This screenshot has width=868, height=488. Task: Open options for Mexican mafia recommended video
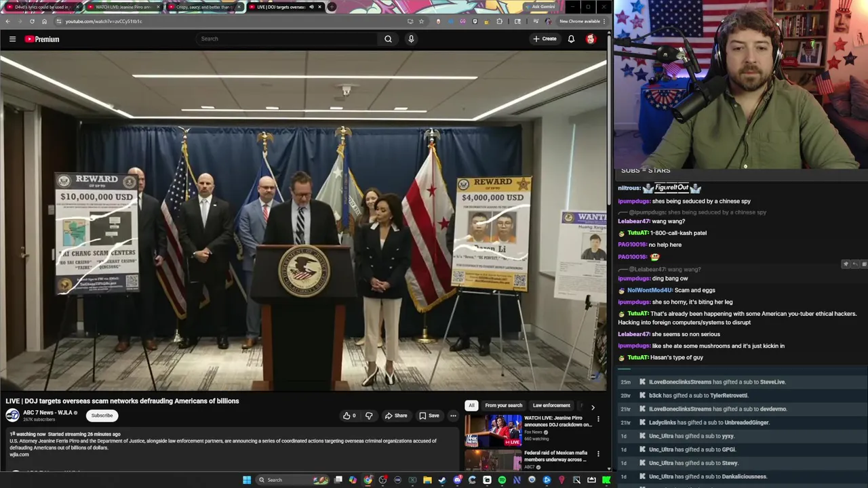(x=598, y=454)
